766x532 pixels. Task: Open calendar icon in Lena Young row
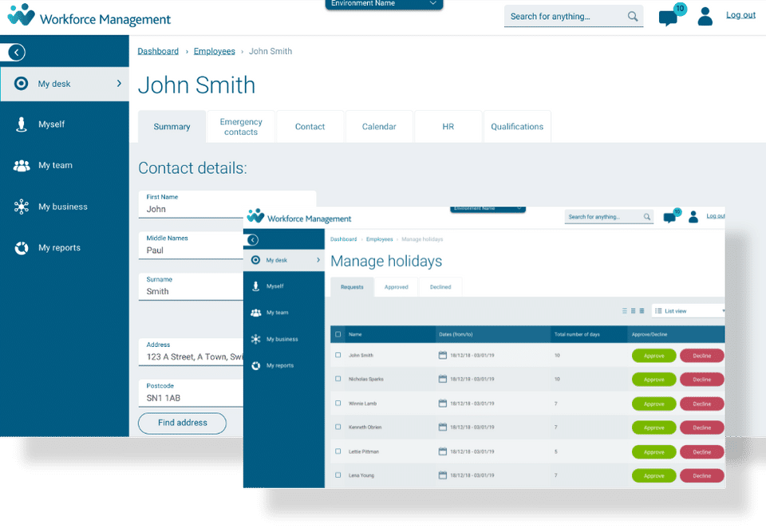[443, 475]
